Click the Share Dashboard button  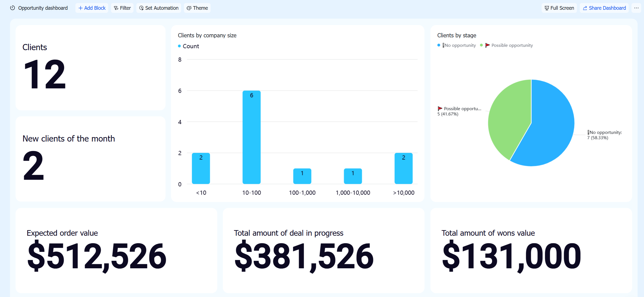tap(604, 8)
